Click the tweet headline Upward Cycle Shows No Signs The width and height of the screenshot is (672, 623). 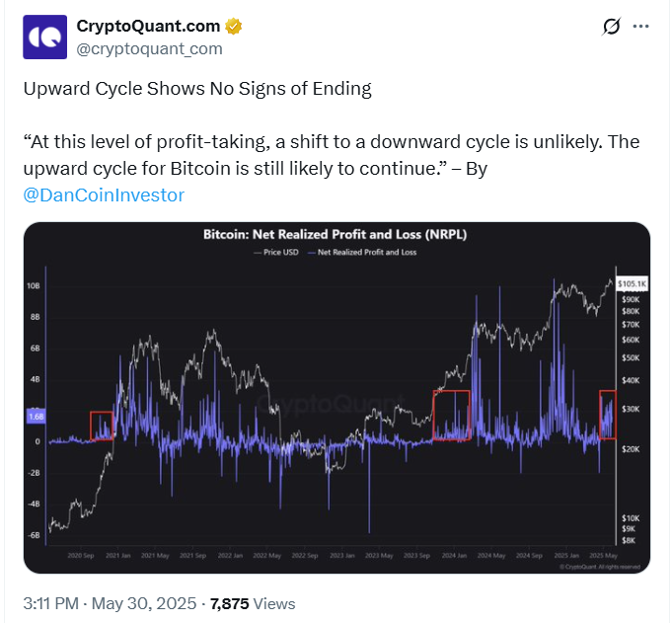(197, 88)
